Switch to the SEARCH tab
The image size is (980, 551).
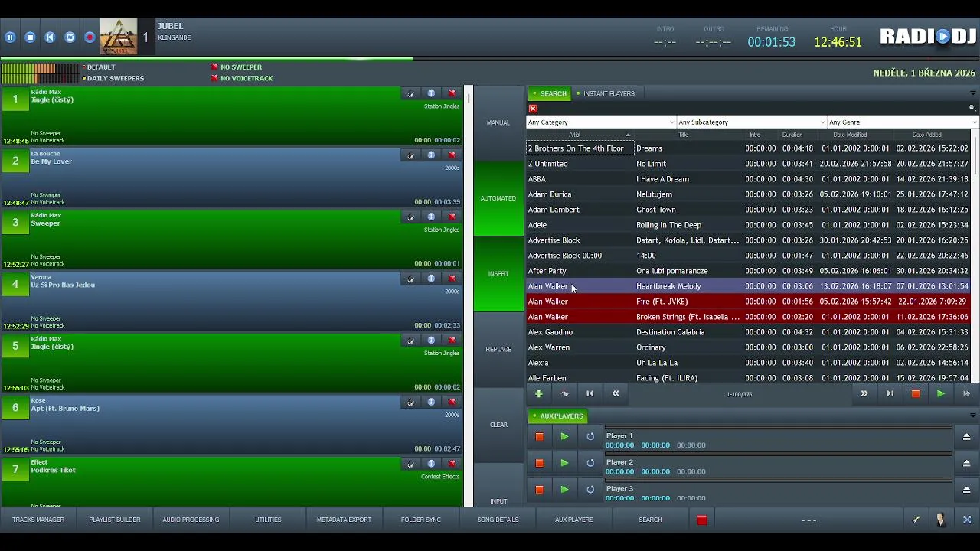point(550,93)
